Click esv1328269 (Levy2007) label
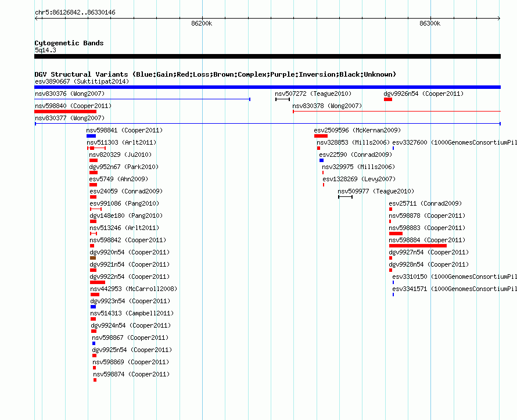Image resolution: width=517 pixels, height=420 pixels. (359, 179)
